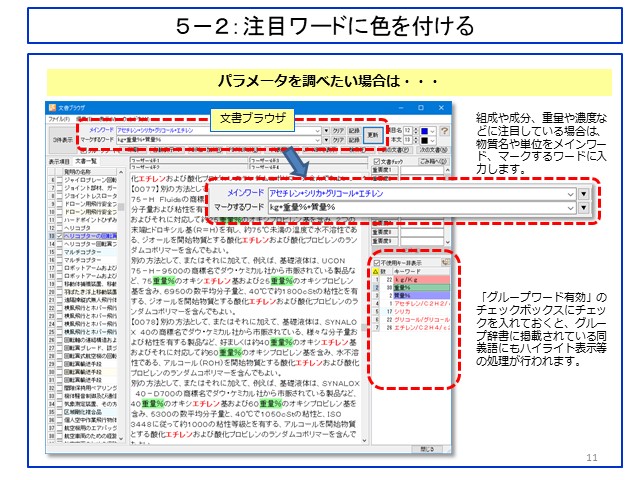Select row 14 ヘリコプター回転翼 in list
Image resolution: width=640 pixels, height=480 pixels.
(90, 244)
